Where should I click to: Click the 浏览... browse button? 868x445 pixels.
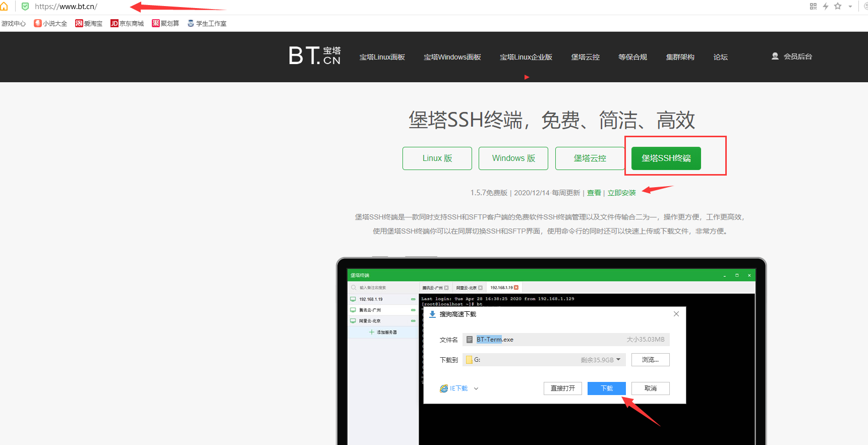click(x=650, y=360)
